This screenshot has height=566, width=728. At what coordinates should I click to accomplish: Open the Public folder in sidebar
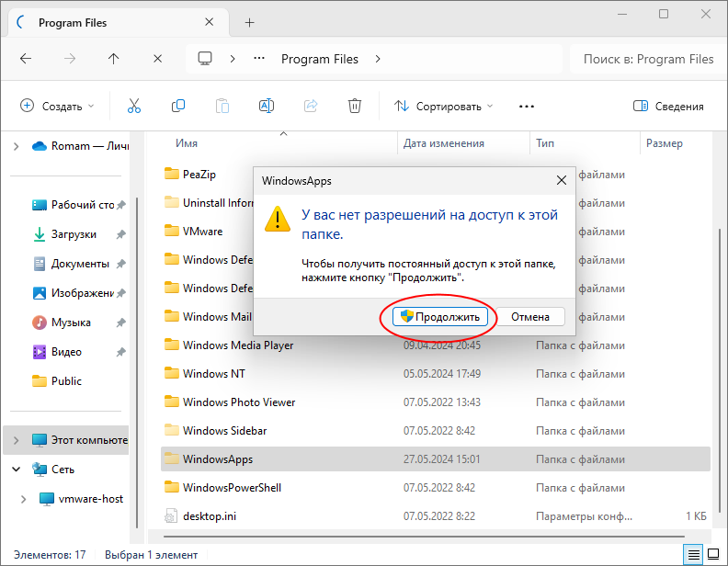pos(57,381)
